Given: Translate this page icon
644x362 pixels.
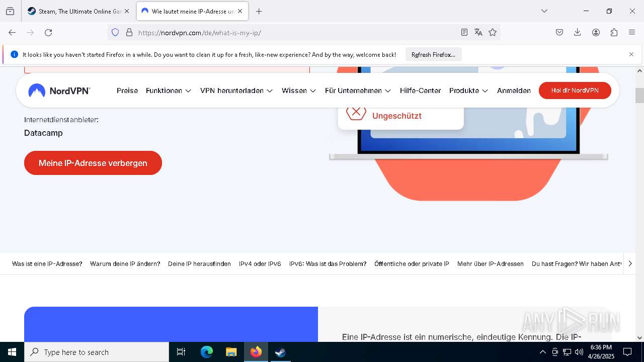Looking at the screenshot, I should [x=478, y=32].
